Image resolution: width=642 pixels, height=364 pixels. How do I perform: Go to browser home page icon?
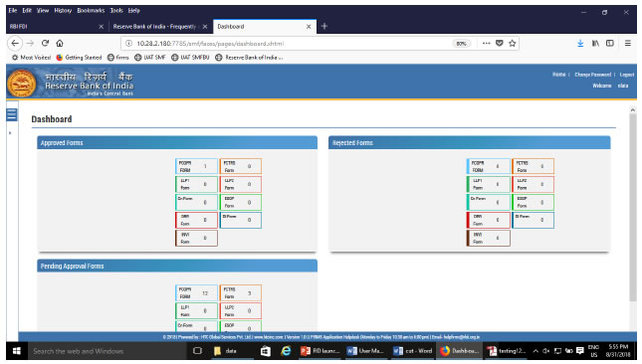(x=60, y=43)
